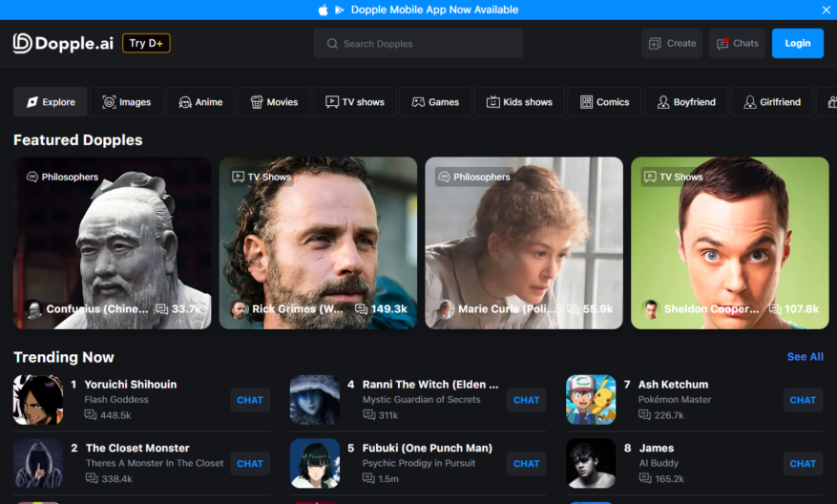The height and width of the screenshot is (504, 837).
Task: Click TV Shows tag on Sheldon Cooper card
Action: tap(674, 177)
